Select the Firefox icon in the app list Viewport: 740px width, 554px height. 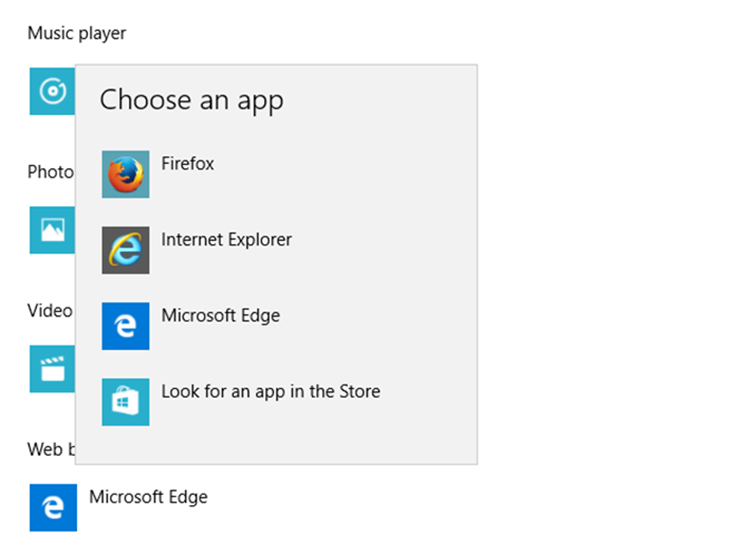click(125, 174)
